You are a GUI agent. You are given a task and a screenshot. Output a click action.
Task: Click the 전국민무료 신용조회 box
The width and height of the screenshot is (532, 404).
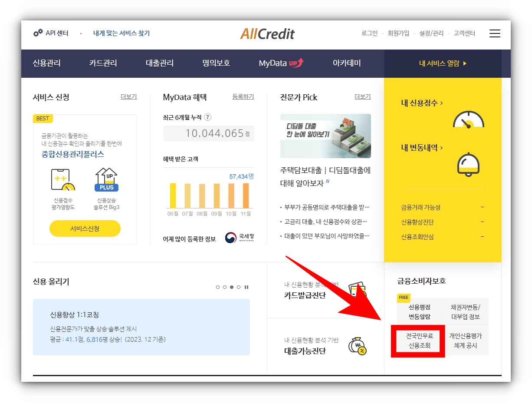pos(417,341)
